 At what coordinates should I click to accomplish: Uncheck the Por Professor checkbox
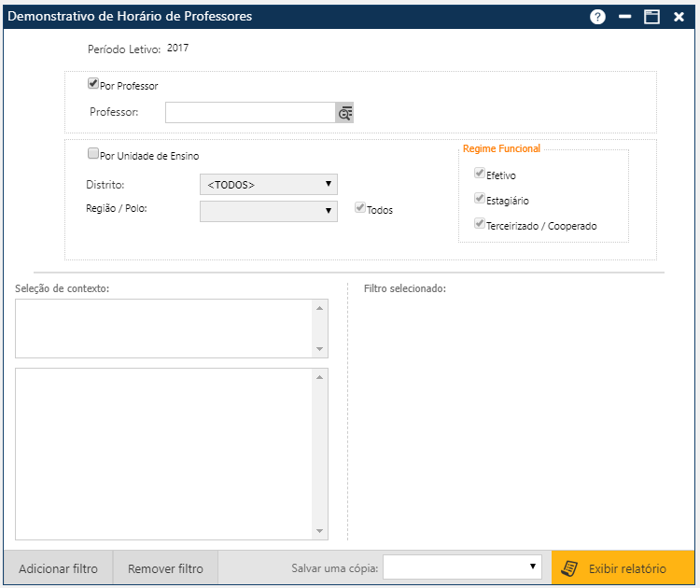point(93,84)
